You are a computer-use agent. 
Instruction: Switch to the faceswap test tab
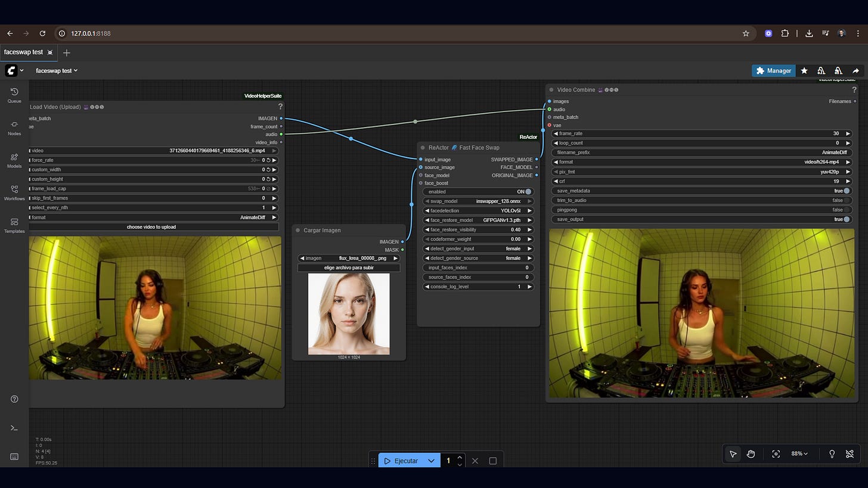[24, 52]
